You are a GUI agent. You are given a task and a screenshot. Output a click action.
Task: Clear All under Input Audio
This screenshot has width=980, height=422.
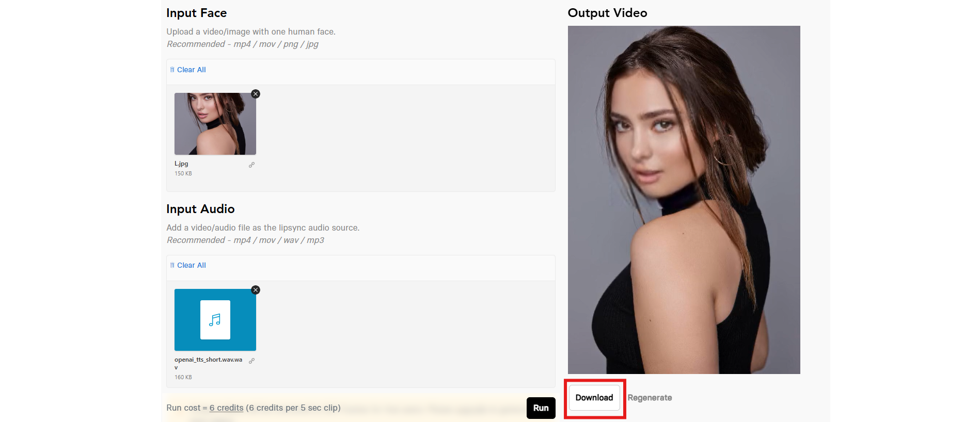pyautogui.click(x=188, y=265)
